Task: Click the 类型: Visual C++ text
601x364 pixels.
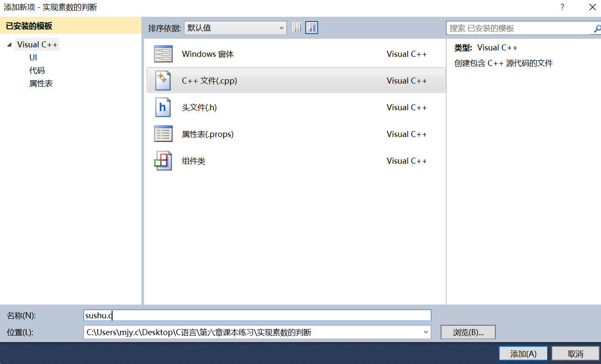Action: click(486, 47)
